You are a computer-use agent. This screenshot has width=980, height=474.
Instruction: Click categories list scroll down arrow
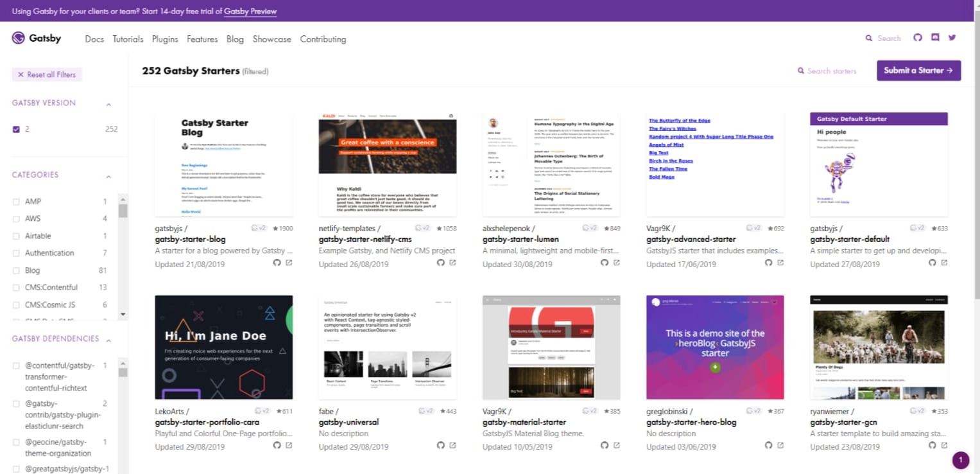[123, 314]
